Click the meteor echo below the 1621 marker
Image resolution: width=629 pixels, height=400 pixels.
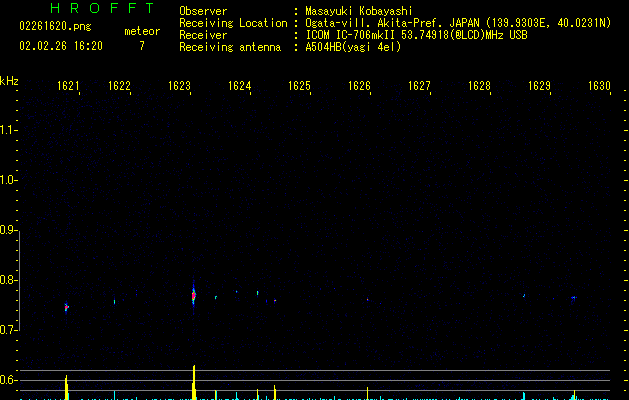point(67,307)
